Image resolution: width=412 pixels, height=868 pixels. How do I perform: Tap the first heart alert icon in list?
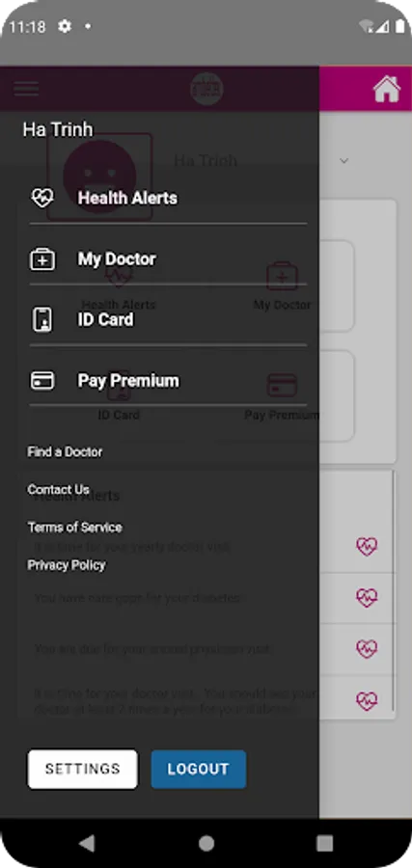[x=367, y=547]
